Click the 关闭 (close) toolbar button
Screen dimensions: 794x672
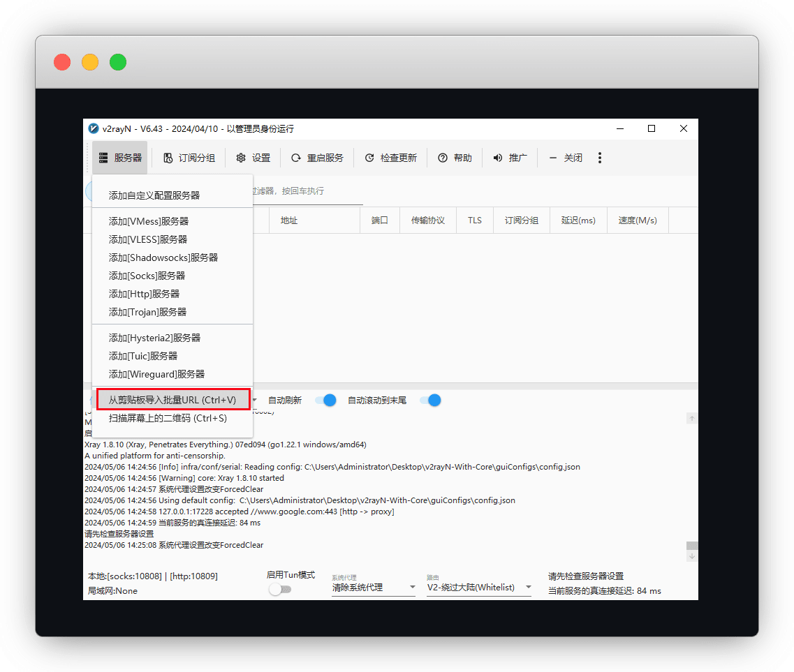click(566, 158)
